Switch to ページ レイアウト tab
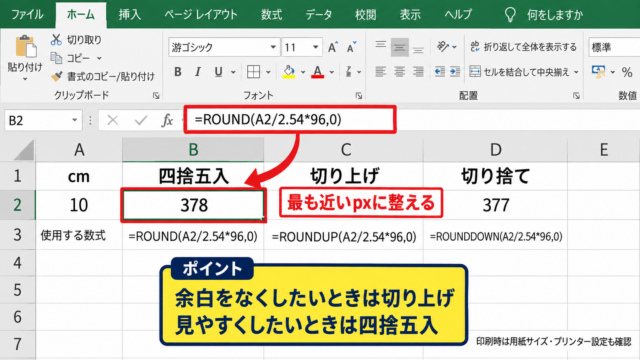640x360 pixels. [x=200, y=15]
